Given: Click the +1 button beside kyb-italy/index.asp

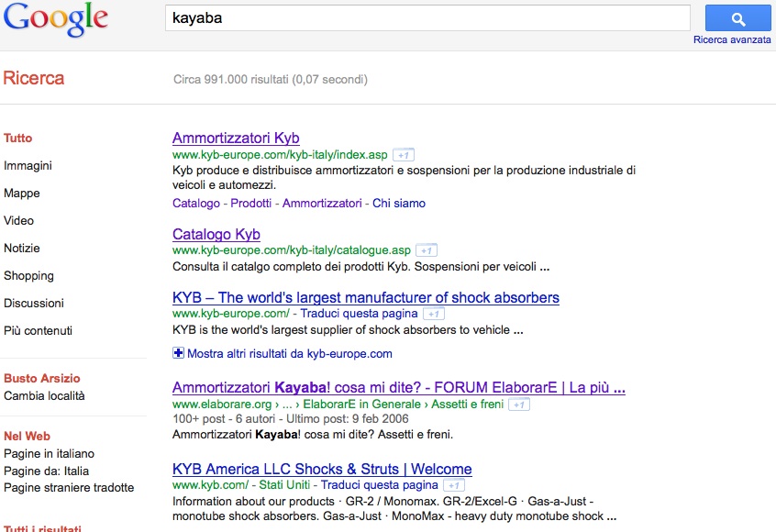Looking at the screenshot, I should [x=404, y=155].
